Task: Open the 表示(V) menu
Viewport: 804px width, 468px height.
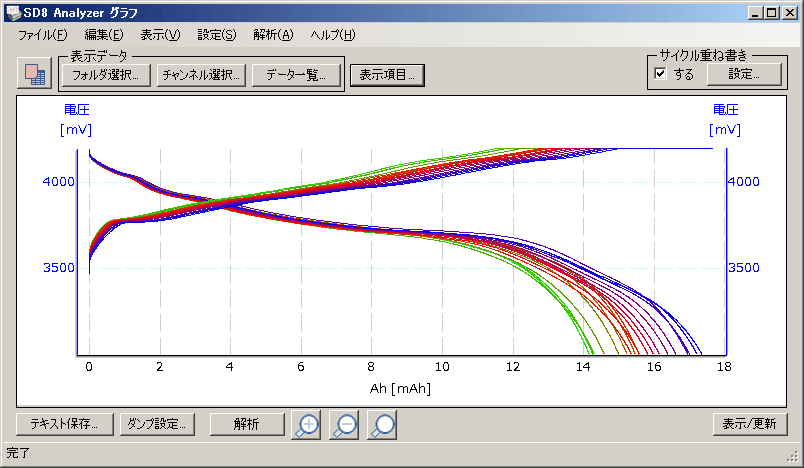Action: (160, 35)
